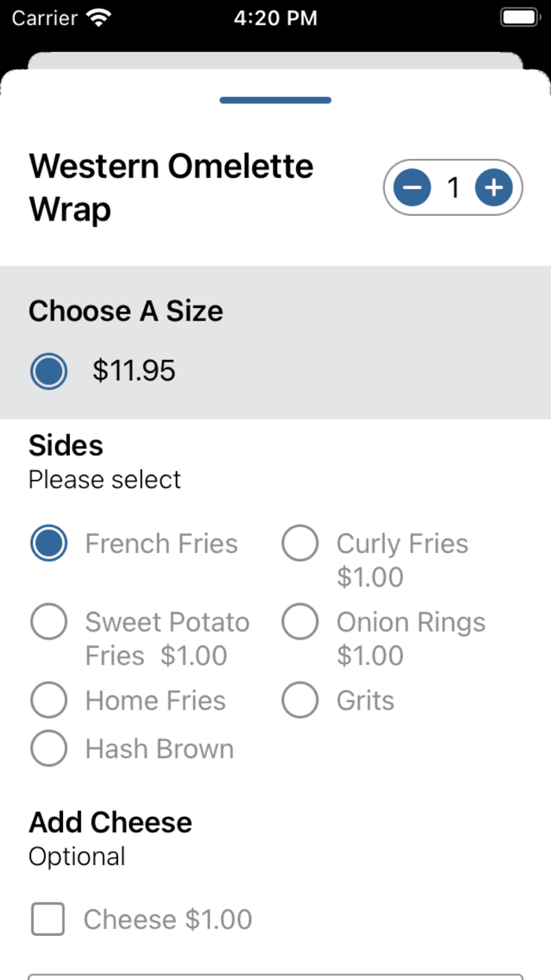Choose Curly Fries for $1.00
Screen dimensions: 551x980
coord(300,543)
